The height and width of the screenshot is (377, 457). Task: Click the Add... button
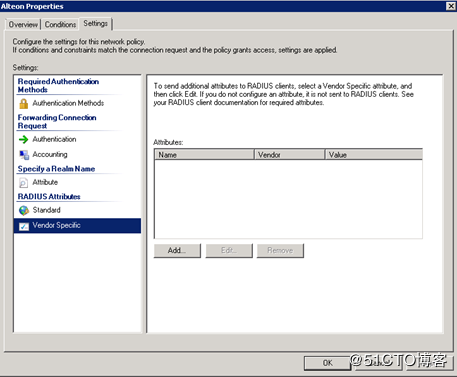tap(177, 251)
